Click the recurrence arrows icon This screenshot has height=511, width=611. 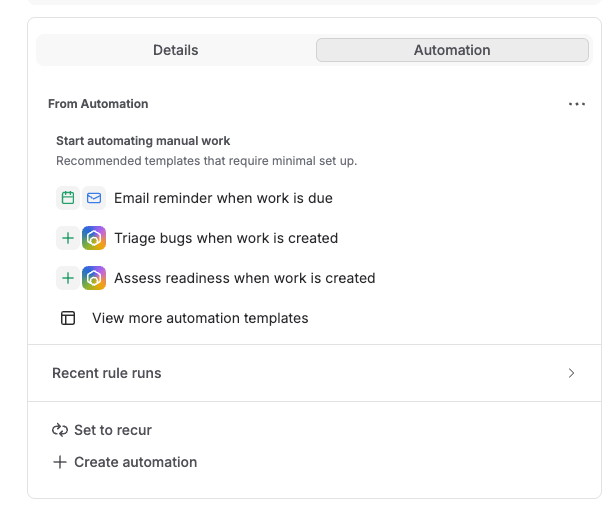pyautogui.click(x=60, y=430)
